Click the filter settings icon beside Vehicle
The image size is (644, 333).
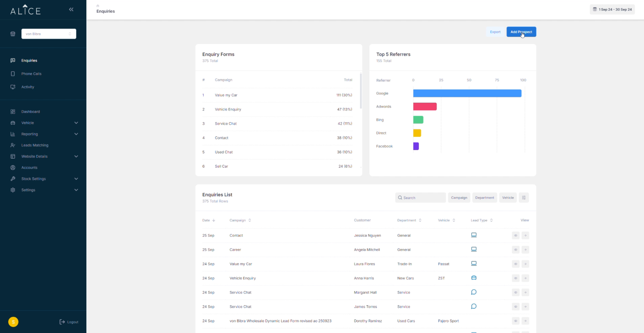coord(524,198)
